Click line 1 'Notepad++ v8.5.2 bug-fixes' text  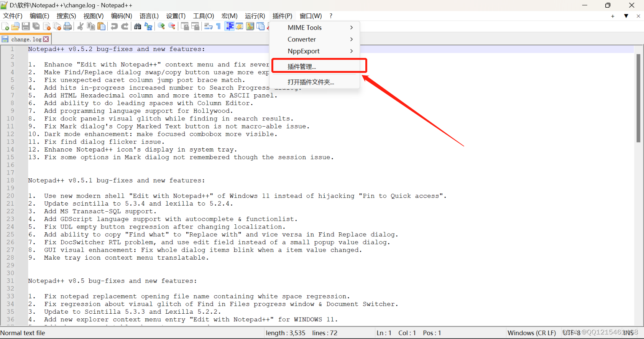[117, 49]
